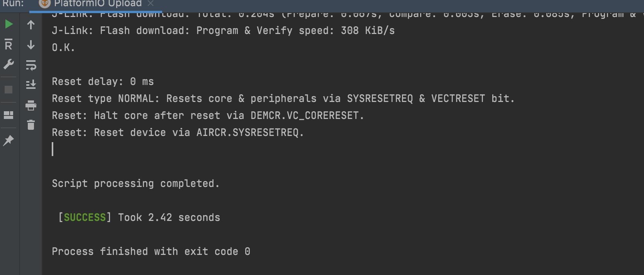644x275 pixels.
Task: Close the PlatformIO Upload tab
Action: click(x=150, y=4)
